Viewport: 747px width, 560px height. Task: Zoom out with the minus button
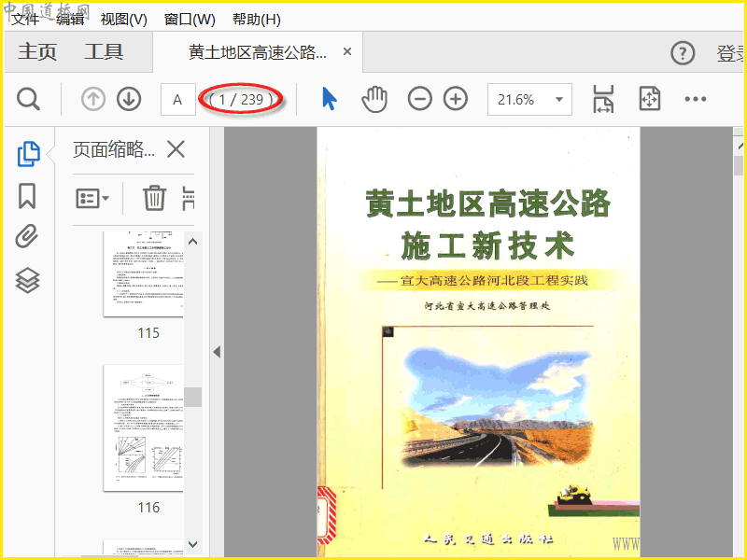click(x=419, y=99)
